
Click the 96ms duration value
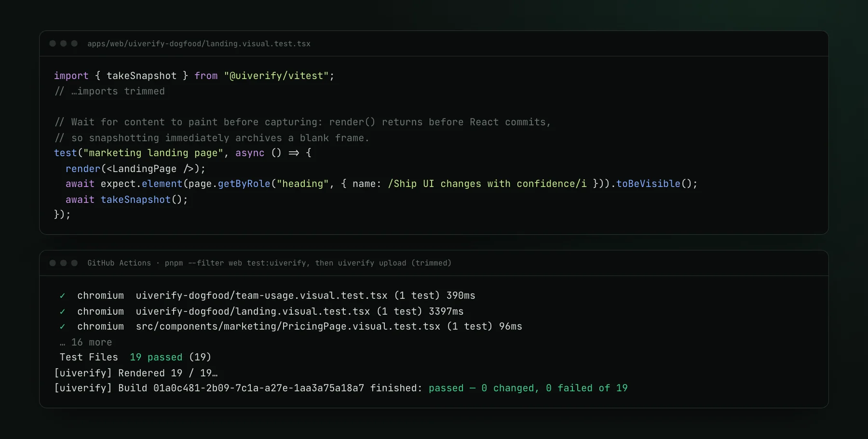pyautogui.click(x=511, y=327)
